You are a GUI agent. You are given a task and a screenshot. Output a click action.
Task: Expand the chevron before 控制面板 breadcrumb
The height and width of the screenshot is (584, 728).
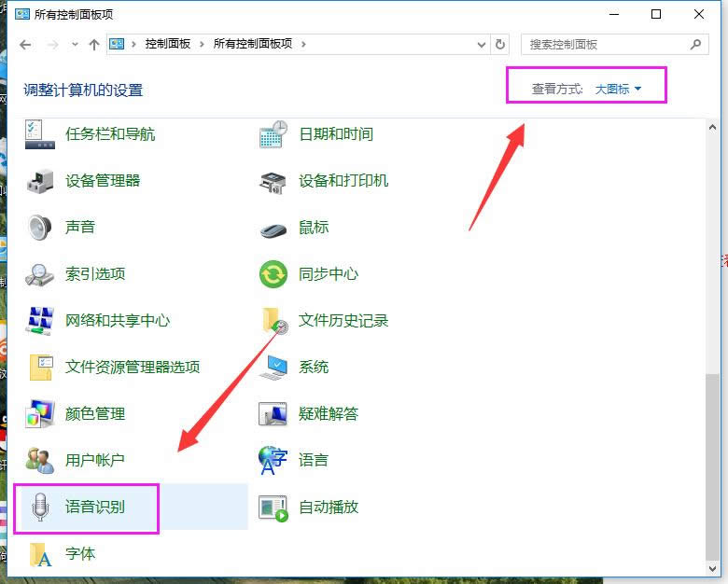point(133,45)
